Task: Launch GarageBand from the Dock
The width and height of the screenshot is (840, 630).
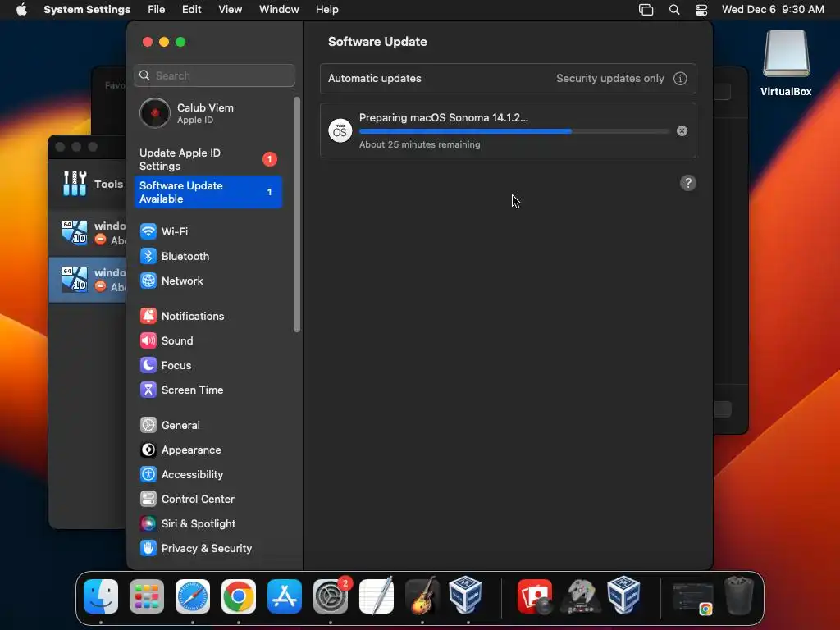Action: click(x=422, y=596)
